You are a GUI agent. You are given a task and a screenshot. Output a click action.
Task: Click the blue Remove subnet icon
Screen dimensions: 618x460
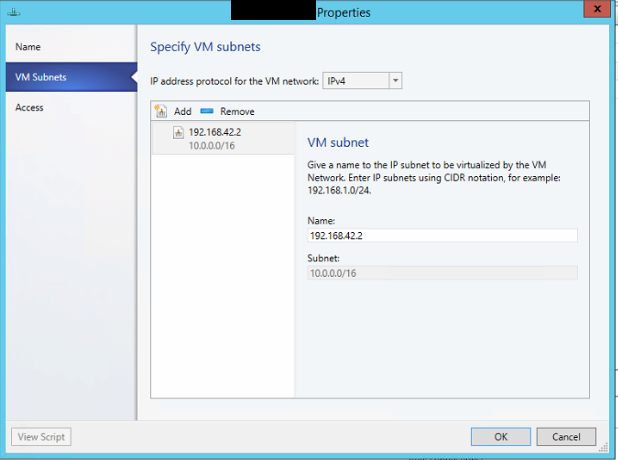click(207, 111)
